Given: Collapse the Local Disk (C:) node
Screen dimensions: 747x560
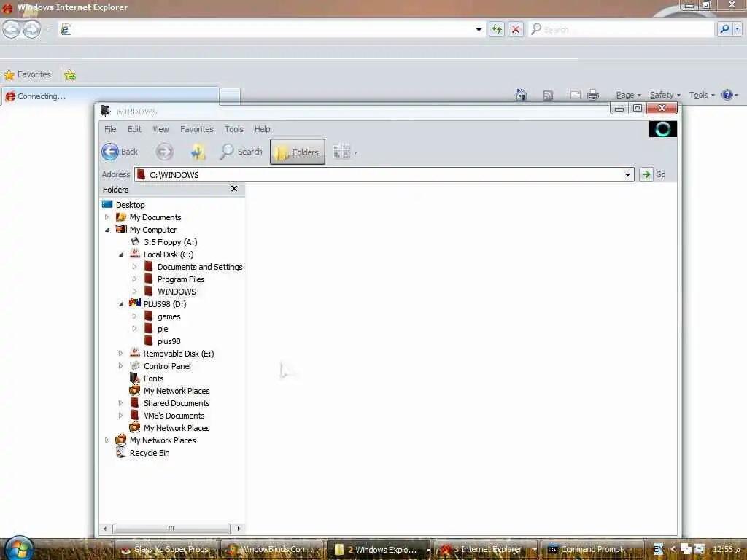Looking at the screenshot, I should click(x=121, y=254).
